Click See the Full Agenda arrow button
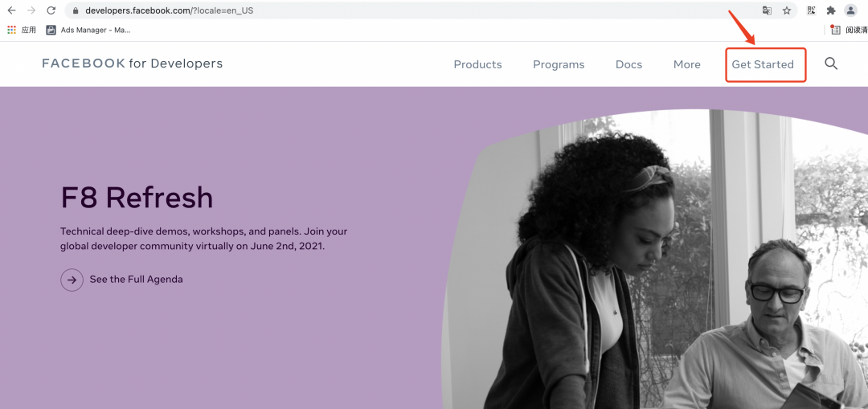The image size is (868, 409). tap(72, 280)
